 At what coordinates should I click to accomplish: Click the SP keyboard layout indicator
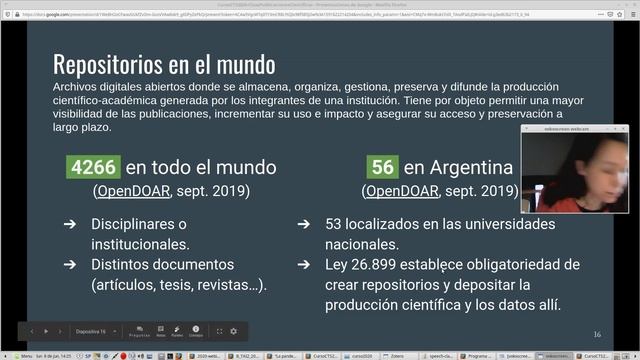click(88, 356)
